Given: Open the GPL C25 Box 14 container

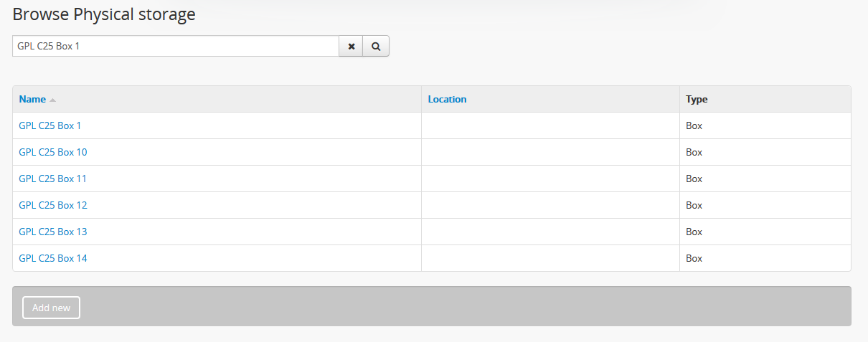Looking at the screenshot, I should tap(53, 258).
